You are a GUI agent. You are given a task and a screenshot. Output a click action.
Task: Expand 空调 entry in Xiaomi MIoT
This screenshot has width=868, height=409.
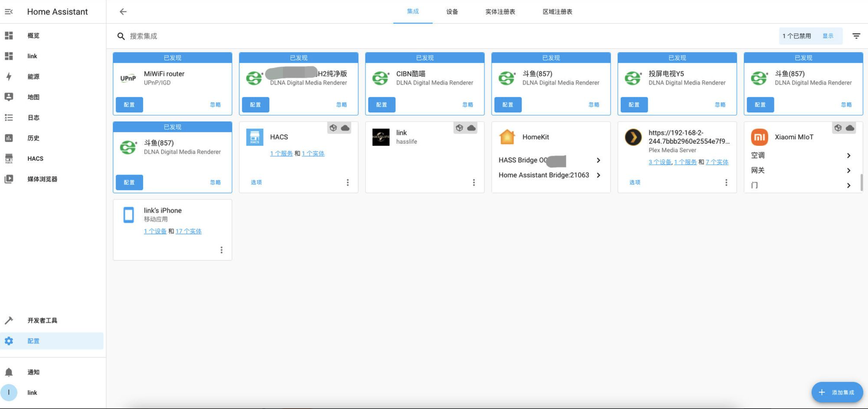click(802, 155)
